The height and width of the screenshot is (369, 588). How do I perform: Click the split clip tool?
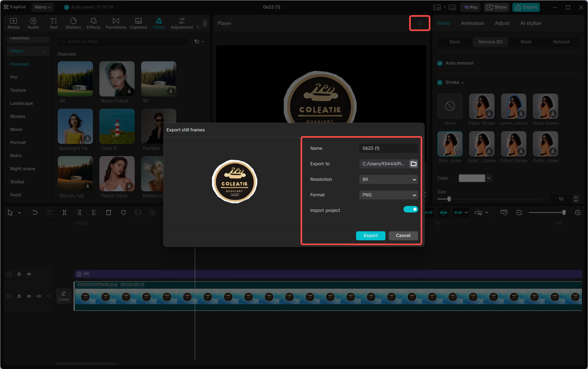[64, 212]
